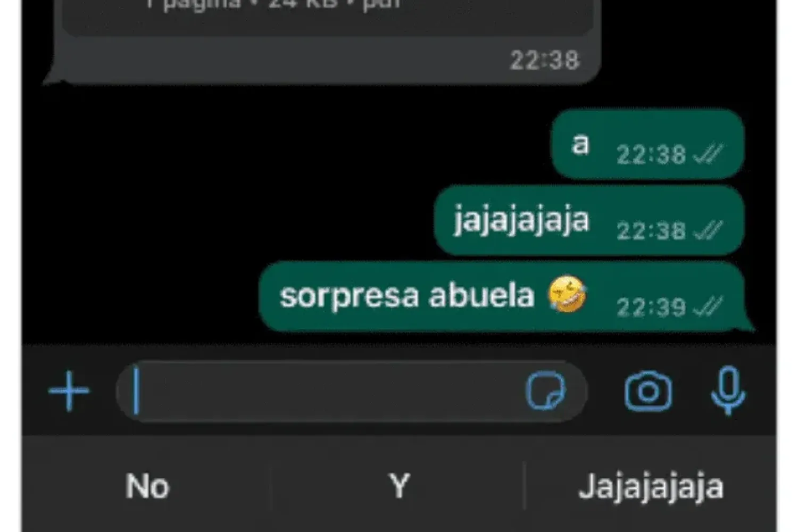Select the "jajajajaja" sent message bubble

click(589, 220)
